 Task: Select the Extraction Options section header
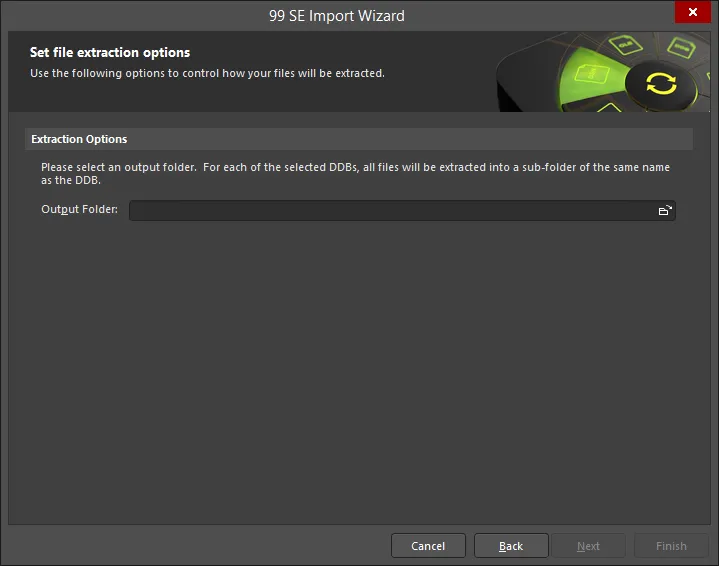359,139
